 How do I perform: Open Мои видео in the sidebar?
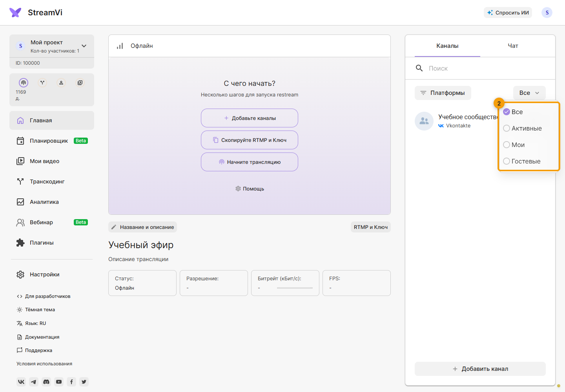pos(52,161)
